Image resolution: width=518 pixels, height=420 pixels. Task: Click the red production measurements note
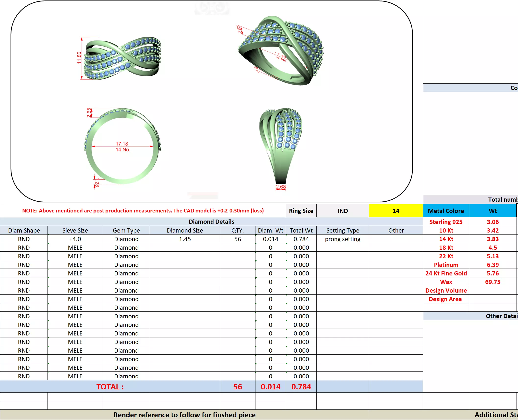pyautogui.click(x=143, y=211)
